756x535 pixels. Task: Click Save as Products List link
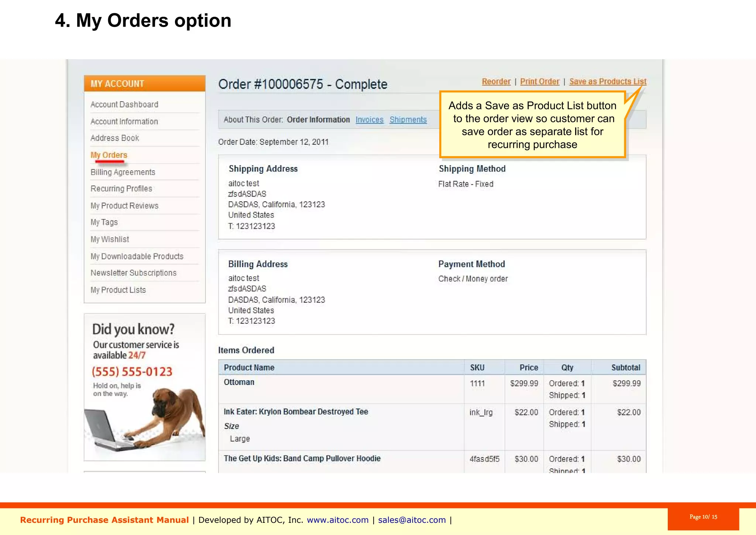608,82
